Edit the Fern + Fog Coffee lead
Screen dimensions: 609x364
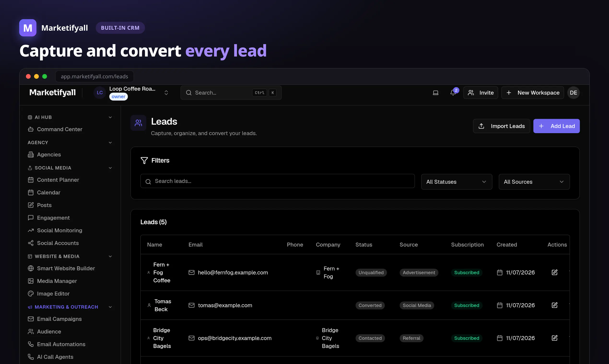tap(555, 272)
